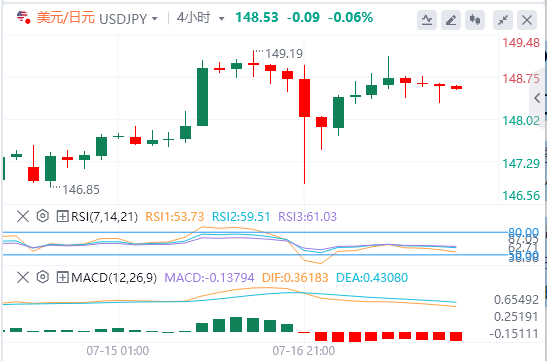The height and width of the screenshot is (361, 547).
Task: Click the RSI(7,14,21) indicator title
Action: tap(104, 217)
